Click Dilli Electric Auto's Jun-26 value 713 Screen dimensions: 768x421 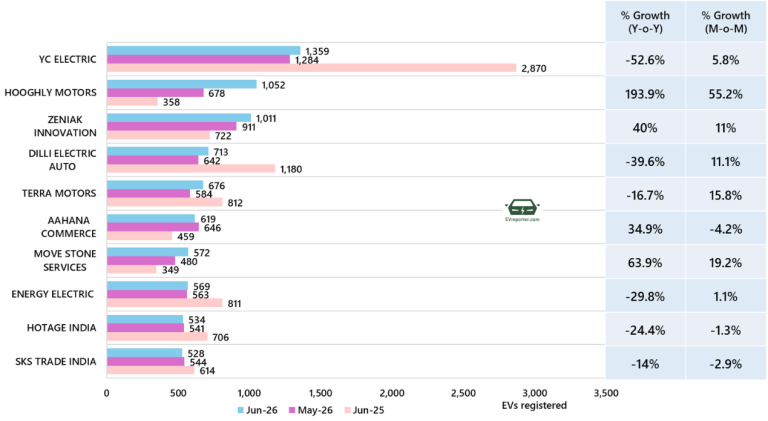(x=221, y=152)
